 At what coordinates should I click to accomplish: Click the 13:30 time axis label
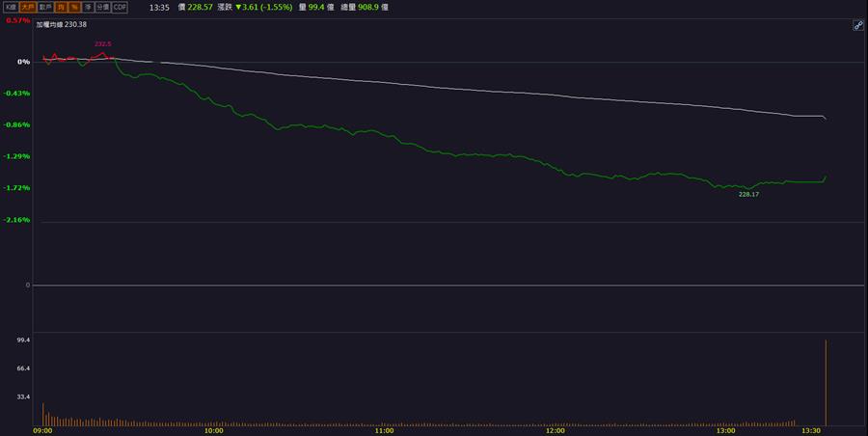pyautogui.click(x=811, y=430)
